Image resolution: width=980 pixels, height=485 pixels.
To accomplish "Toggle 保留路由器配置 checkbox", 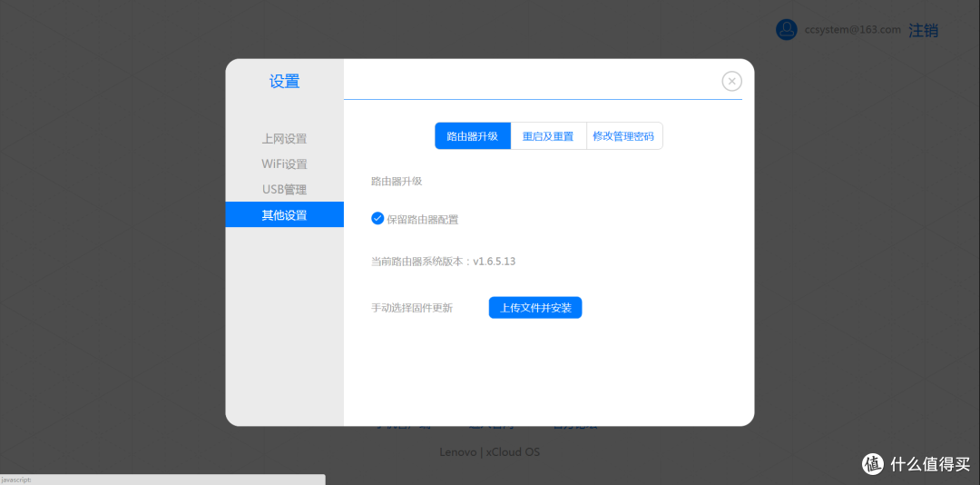I will [x=377, y=218].
